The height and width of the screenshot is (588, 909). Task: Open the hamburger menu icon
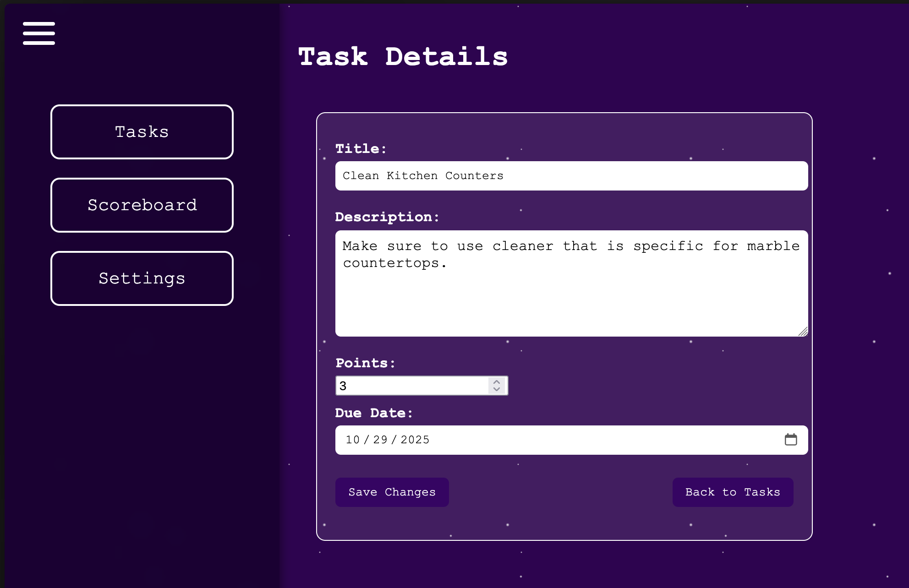click(x=39, y=33)
